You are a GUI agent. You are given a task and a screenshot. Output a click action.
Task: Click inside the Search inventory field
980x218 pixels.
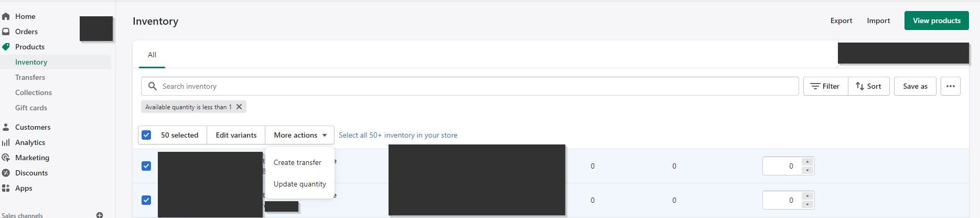pyautogui.click(x=472, y=86)
